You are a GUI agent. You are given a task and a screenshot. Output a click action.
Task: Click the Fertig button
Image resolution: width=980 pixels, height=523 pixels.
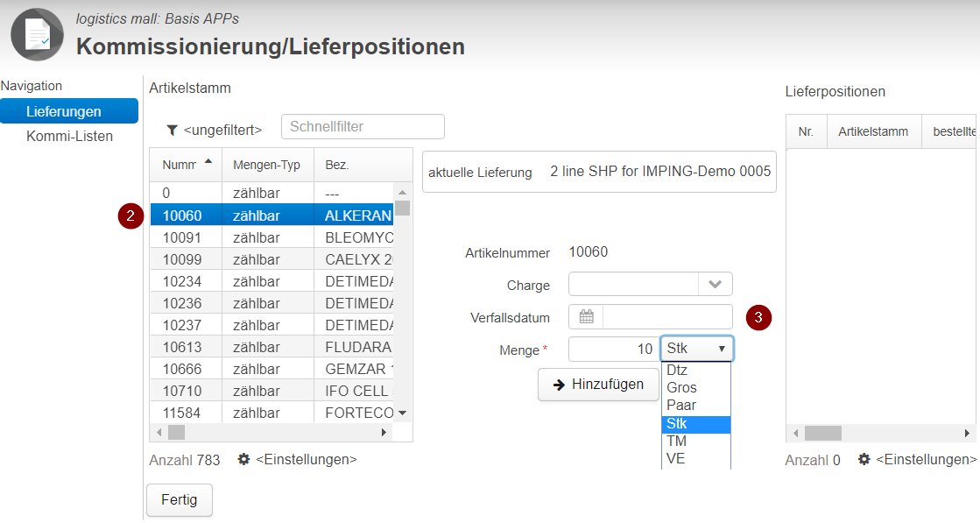tap(180, 500)
